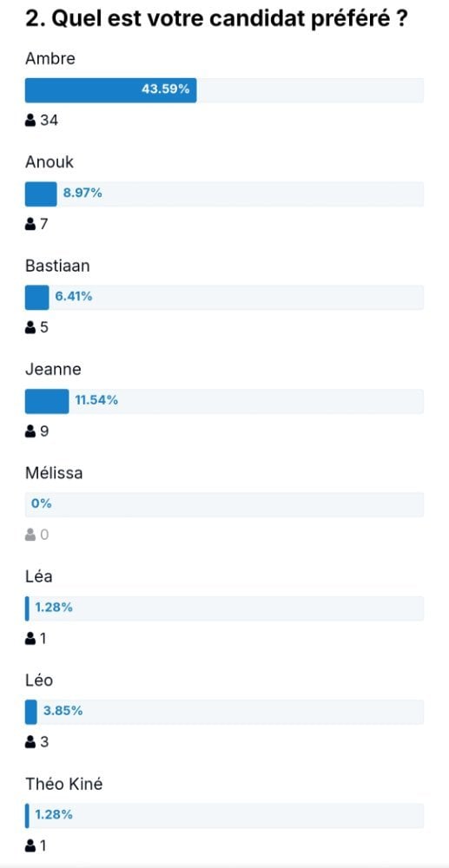Click the greyed person icon under Mélissa
The height and width of the screenshot is (868, 449).
[30, 535]
